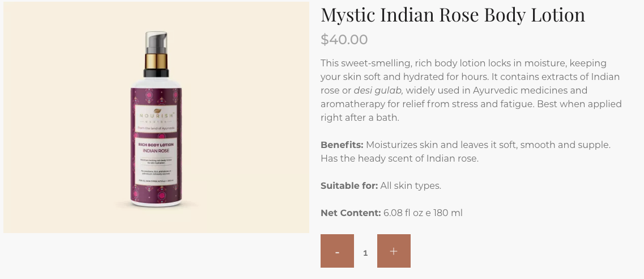The height and width of the screenshot is (279, 644).
Task: Click the 6.08 fl oz e 180 ml text
Action: [423, 213]
